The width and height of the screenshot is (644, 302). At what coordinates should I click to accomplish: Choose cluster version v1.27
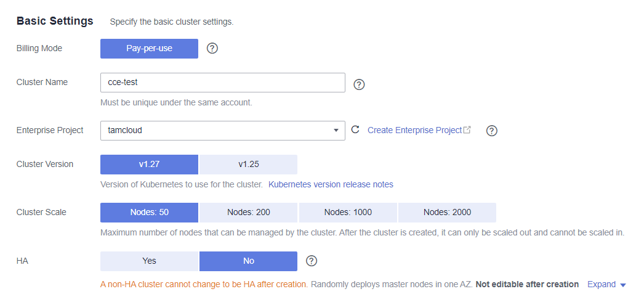pyautogui.click(x=149, y=165)
